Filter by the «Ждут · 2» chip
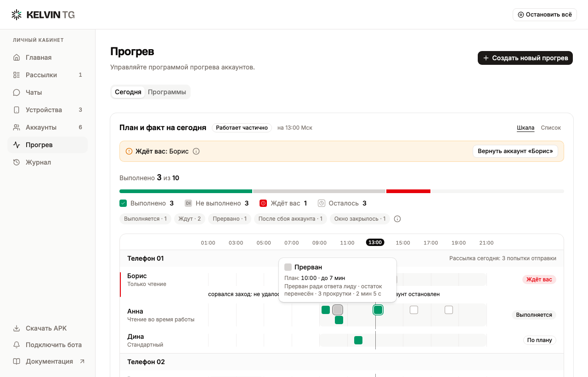The image size is (588, 377). click(190, 219)
